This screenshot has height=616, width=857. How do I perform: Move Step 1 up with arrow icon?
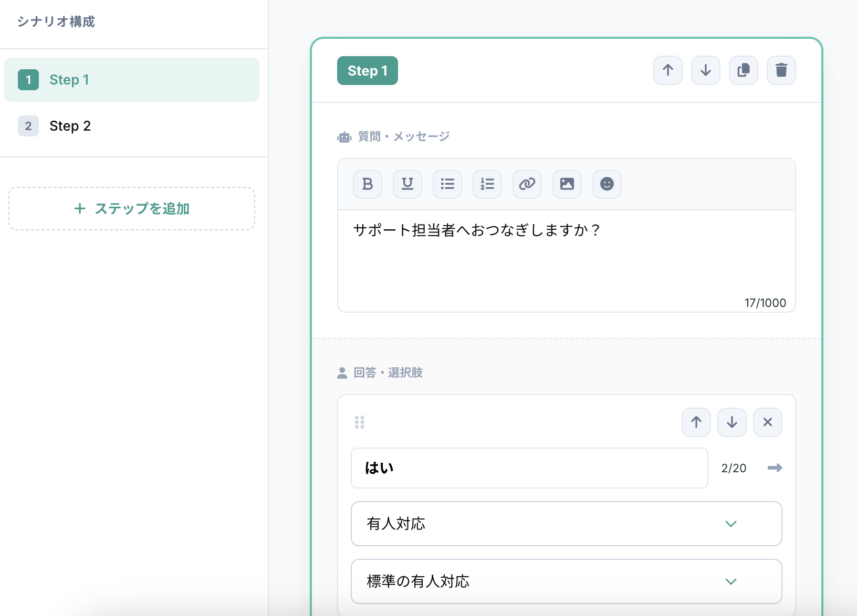[668, 70]
